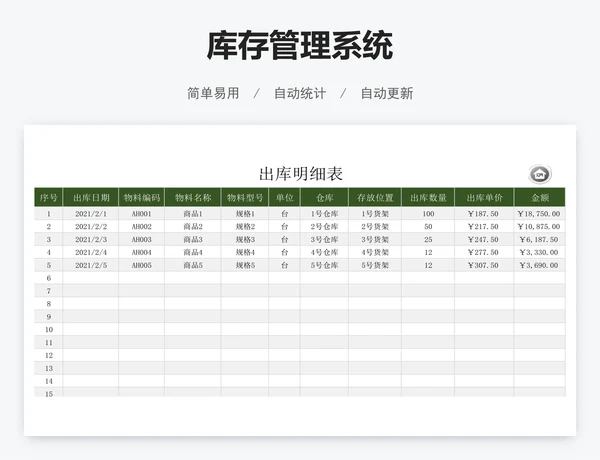Select the 规格3 model cell
600x460 pixels.
pos(245,240)
